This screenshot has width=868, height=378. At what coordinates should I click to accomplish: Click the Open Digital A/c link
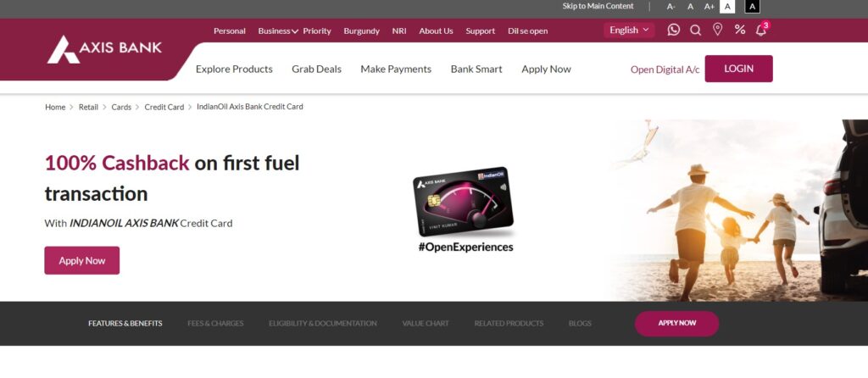[665, 69]
